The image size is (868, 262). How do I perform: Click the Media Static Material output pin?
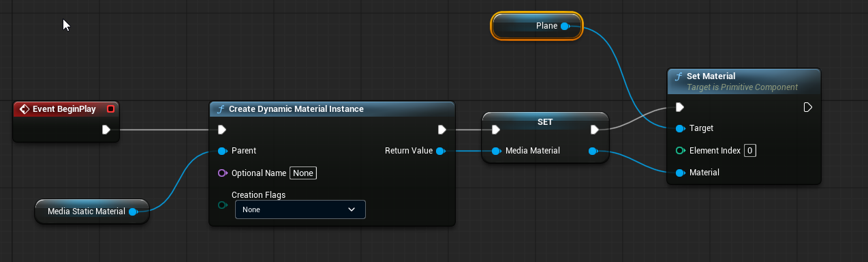click(x=133, y=212)
